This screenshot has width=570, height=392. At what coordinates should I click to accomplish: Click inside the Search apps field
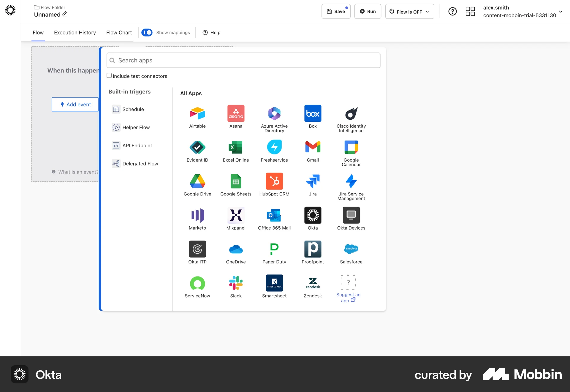click(x=243, y=60)
